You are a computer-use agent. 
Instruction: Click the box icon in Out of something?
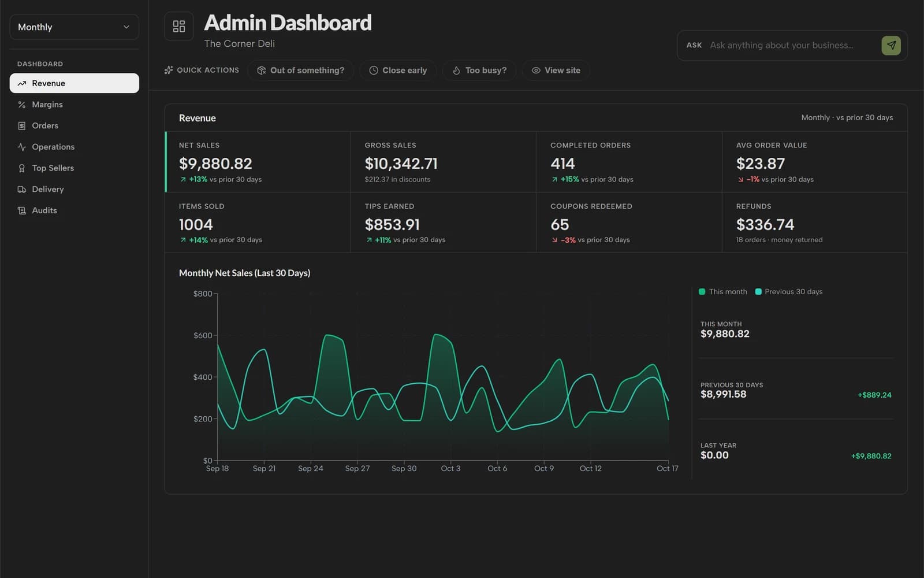(x=262, y=70)
